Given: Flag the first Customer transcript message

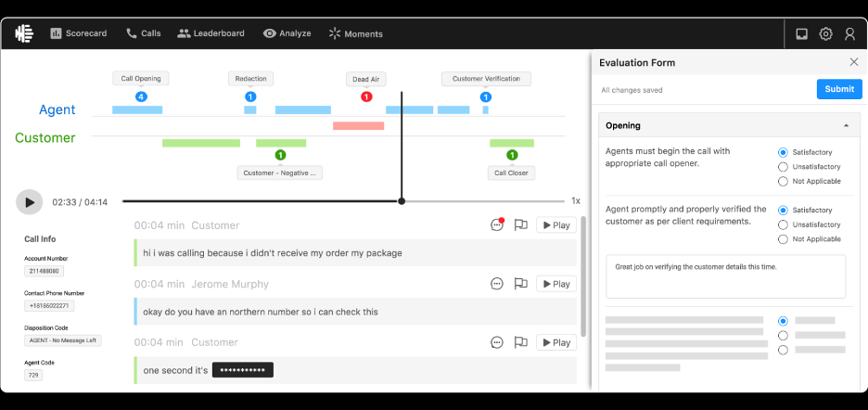Looking at the screenshot, I should coord(520,225).
